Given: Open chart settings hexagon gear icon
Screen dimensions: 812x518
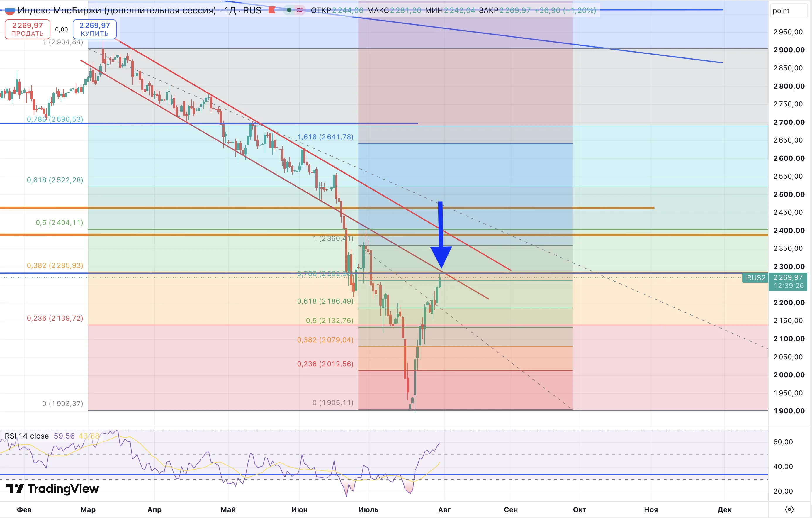Looking at the screenshot, I should tap(789, 509).
